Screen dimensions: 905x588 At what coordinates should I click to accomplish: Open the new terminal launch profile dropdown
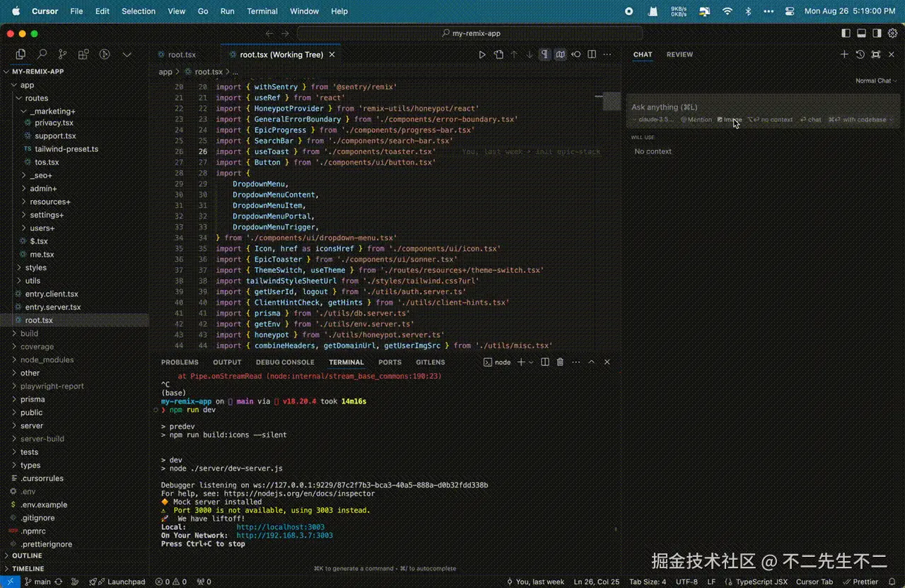tap(531, 362)
